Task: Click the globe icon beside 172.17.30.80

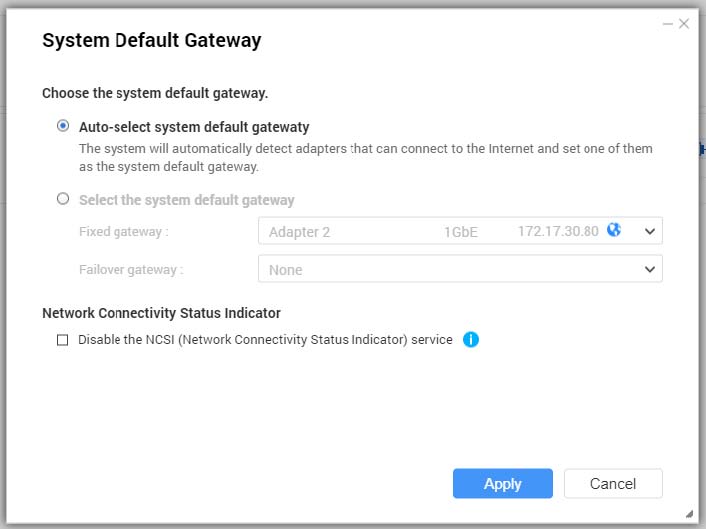Action: (x=614, y=230)
